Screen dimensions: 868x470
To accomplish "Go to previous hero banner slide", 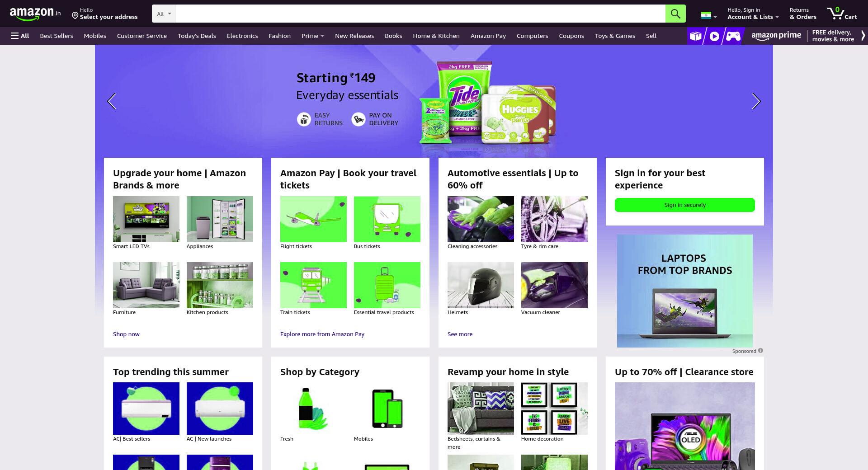I will click(112, 101).
